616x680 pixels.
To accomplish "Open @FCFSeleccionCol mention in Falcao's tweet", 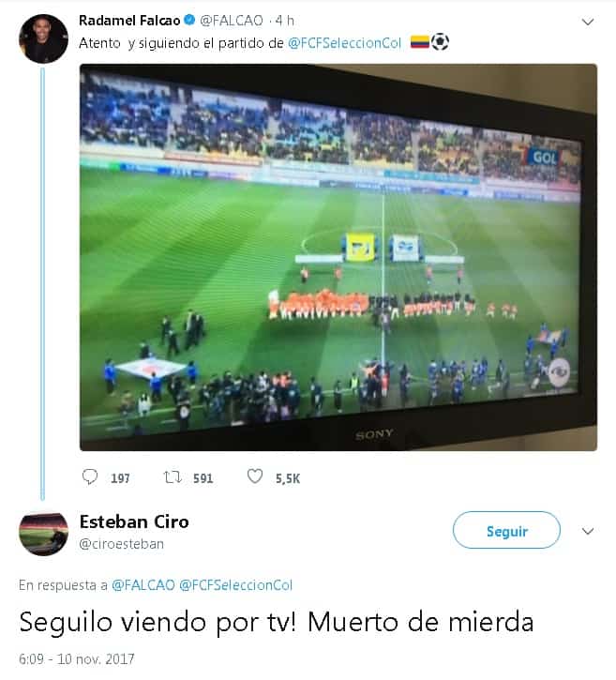I will click(x=345, y=43).
